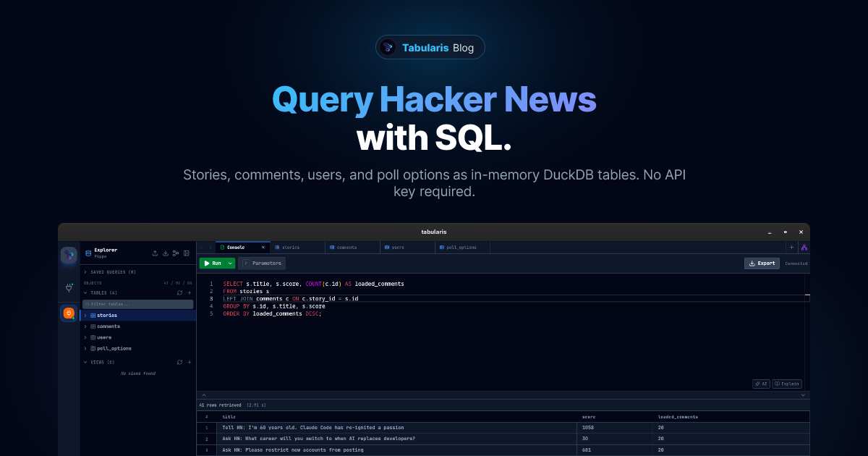Open the Run button dropdown arrow
Viewport: 868px width, 456px height.
229,263
